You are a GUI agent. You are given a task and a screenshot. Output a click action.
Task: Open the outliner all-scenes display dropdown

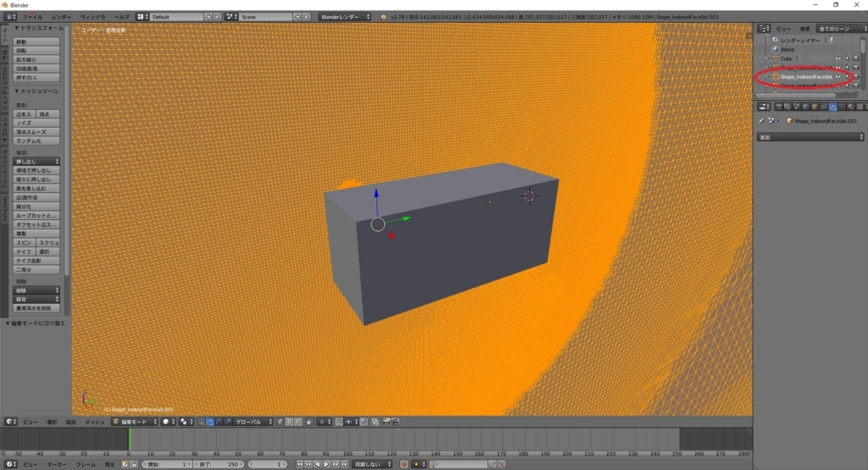tap(841, 28)
